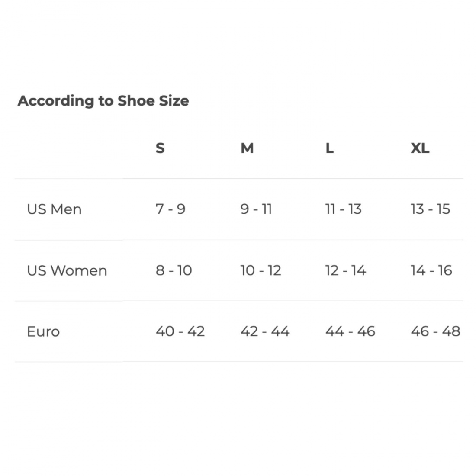
Task: Select Euro large size 44 - 46
Action: (x=351, y=331)
